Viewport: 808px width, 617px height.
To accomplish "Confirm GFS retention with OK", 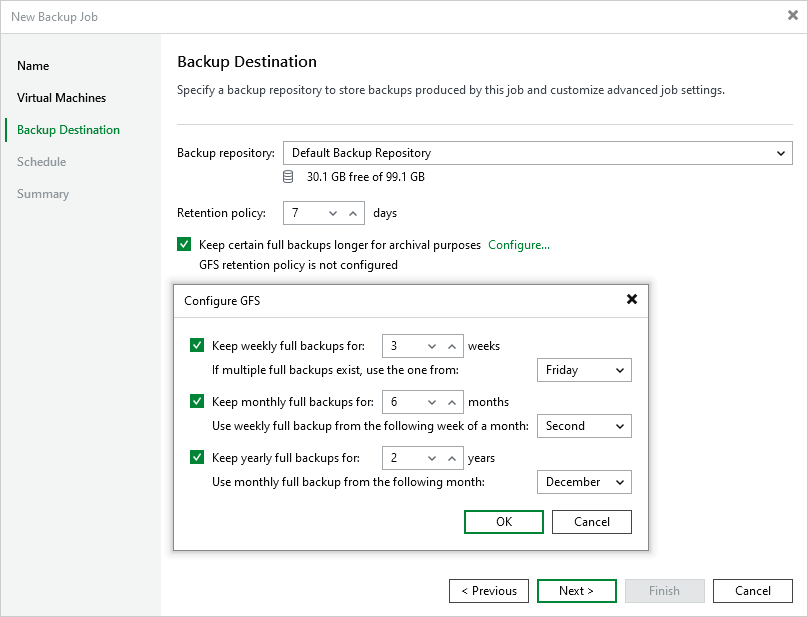I will click(x=503, y=521).
